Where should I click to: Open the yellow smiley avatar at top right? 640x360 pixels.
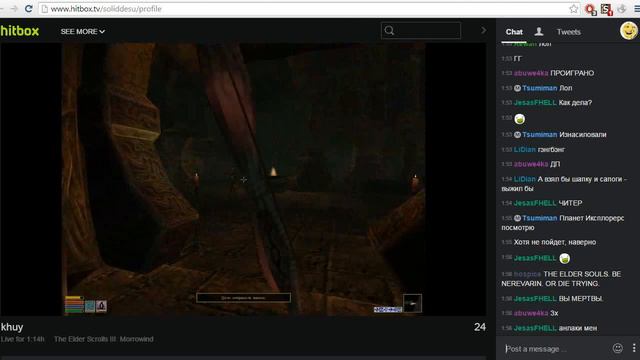tap(629, 31)
